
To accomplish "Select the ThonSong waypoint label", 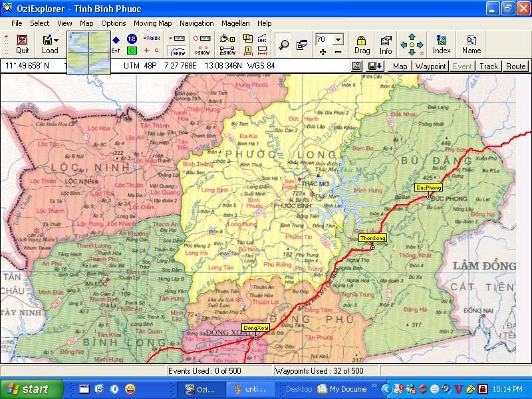I will click(373, 238).
